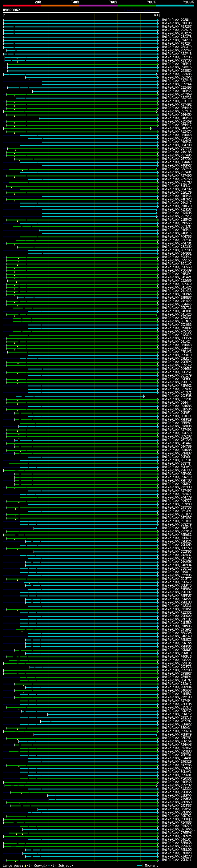Click the purple ~60% identity legend bar

(x=99, y=6)
